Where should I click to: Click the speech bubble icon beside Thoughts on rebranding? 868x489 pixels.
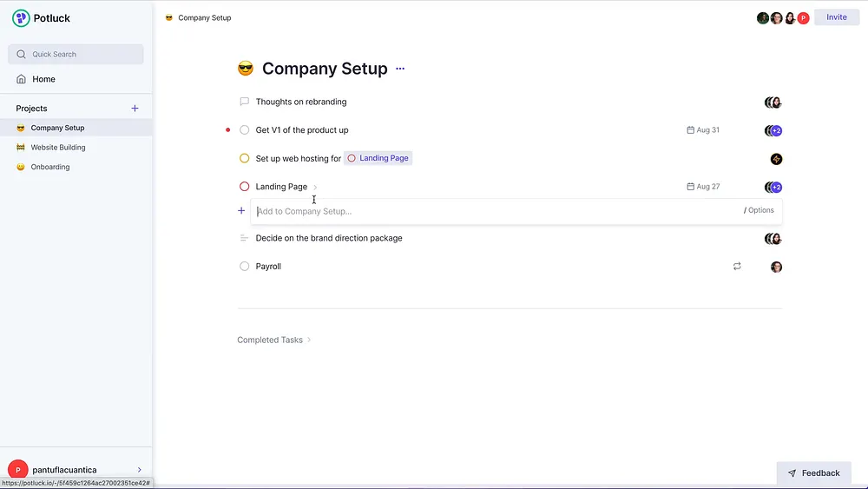click(244, 102)
